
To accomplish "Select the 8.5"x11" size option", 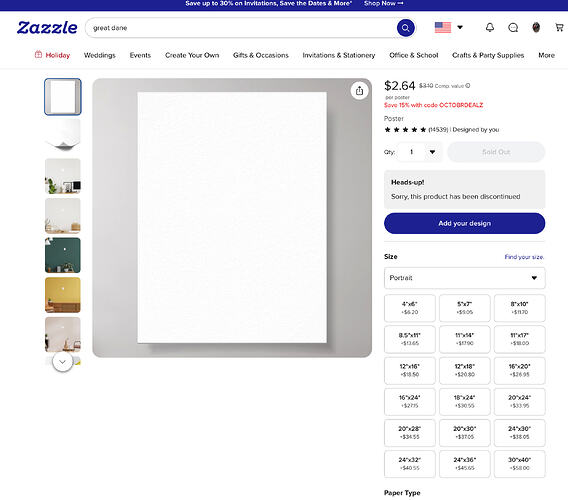I will [x=409, y=339].
